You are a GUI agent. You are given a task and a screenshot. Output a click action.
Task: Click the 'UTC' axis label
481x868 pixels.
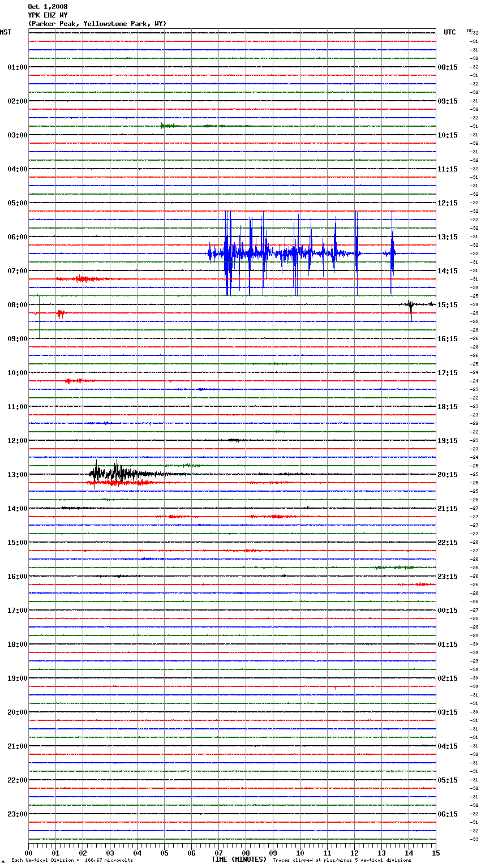pyautogui.click(x=450, y=32)
